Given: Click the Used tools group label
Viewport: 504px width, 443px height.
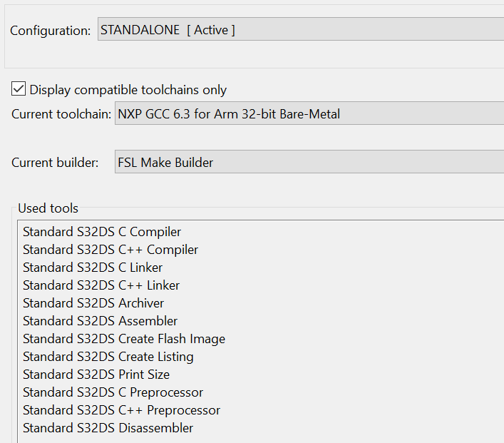Looking at the screenshot, I should click(48, 208).
